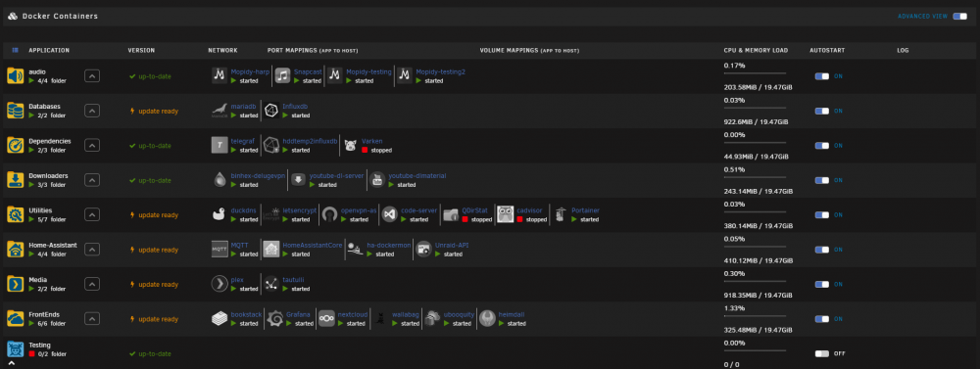Open the tautulli container link

point(293,280)
